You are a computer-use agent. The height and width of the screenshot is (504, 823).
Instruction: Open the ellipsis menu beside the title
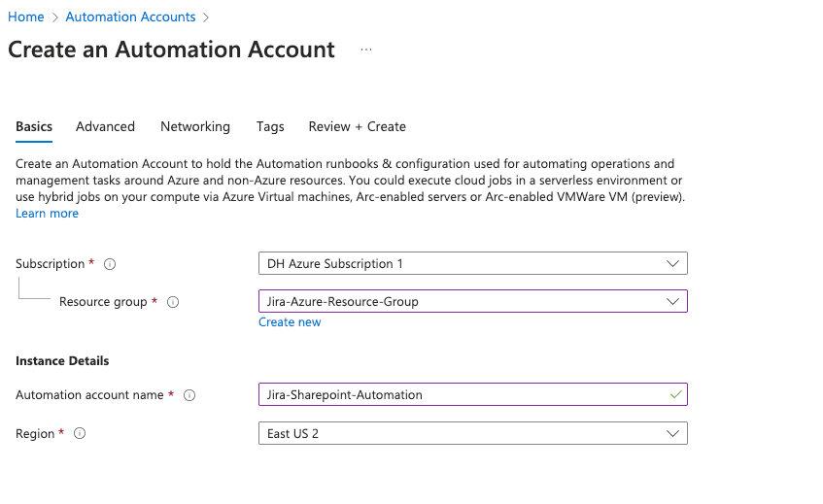[x=366, y=50]
